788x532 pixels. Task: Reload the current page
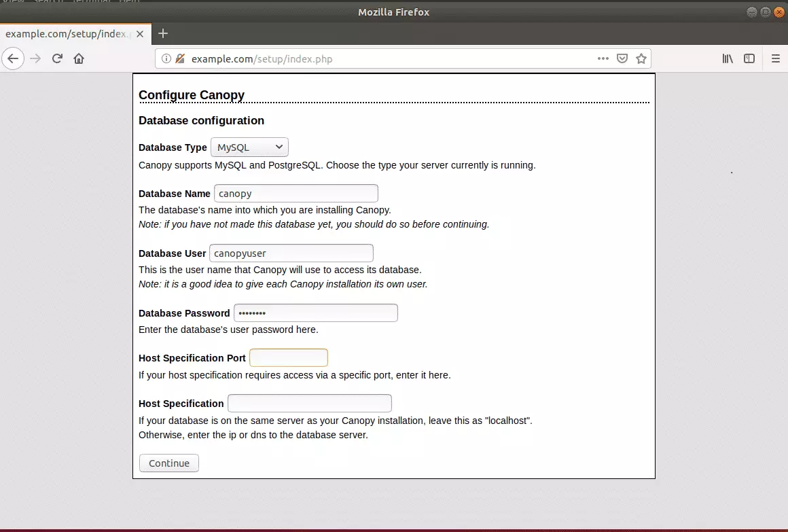57,59
